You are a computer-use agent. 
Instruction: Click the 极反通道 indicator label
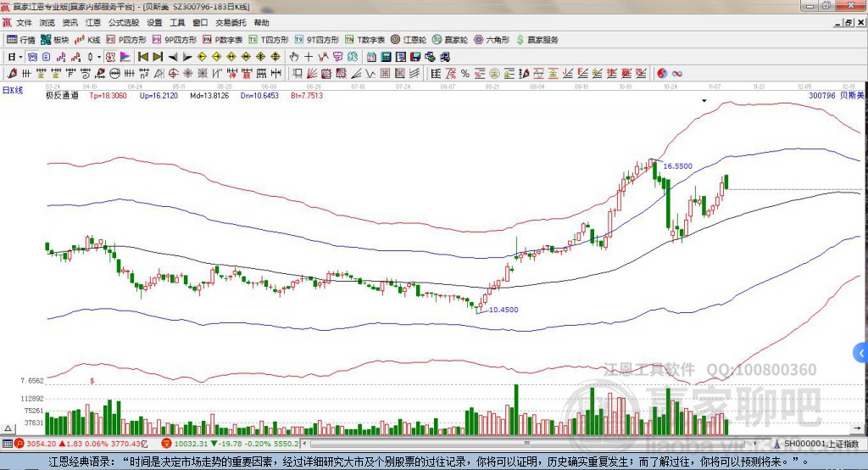pos(62,95)
